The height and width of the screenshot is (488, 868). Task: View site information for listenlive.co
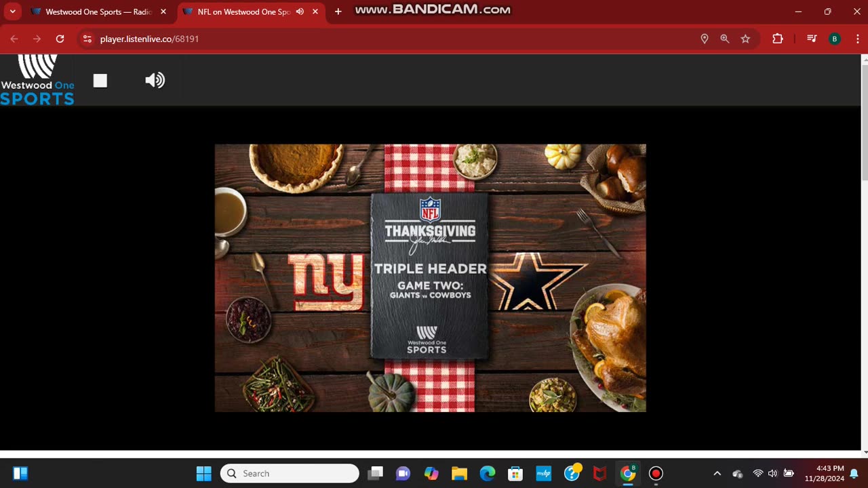pyautogui.click(x=87, y=39)
